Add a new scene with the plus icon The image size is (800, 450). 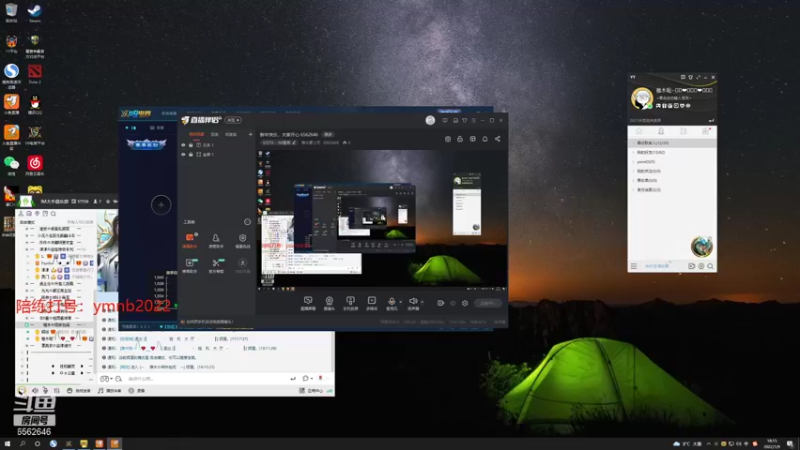coord(250,135)
